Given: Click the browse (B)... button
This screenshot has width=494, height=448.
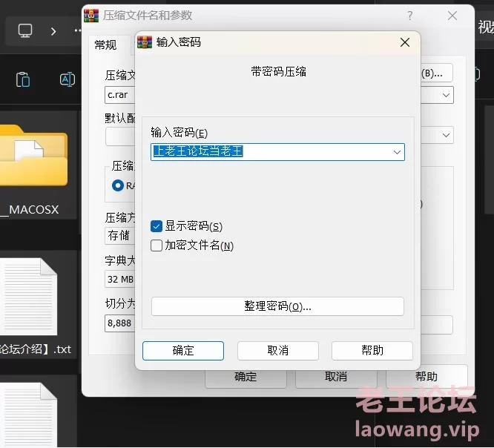Looking at the screenshot, I should pos(437,73).
